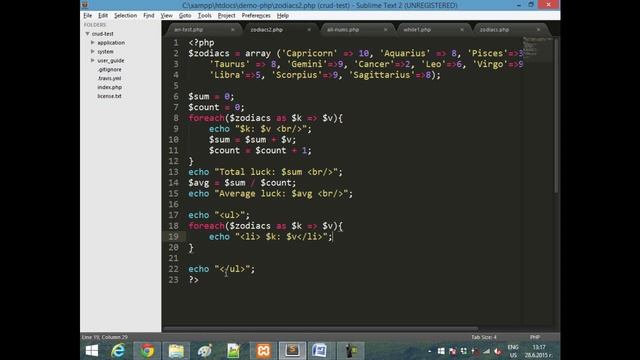Image resolution: width=640 pixels, height=360 pixels.
Task: Open the Paint palette app in taskbar
Action: (x=205, y=351)
